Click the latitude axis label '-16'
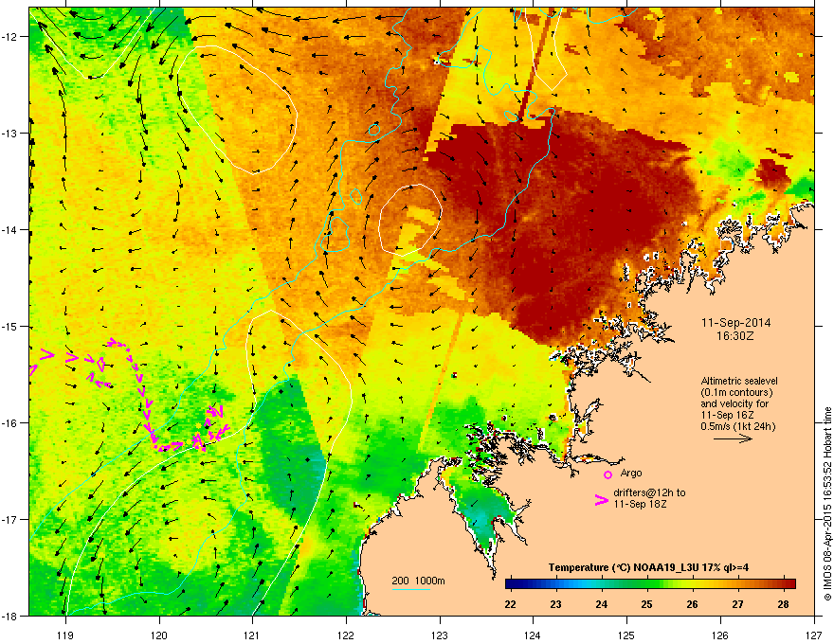The height and width of the screenshot is (644, 834). (10, 423)
